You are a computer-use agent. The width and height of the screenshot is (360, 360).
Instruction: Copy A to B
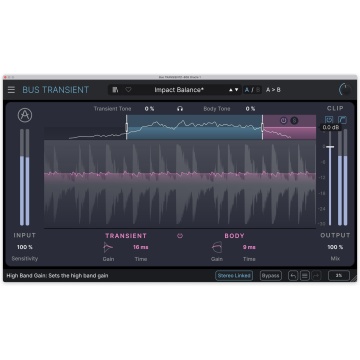(x=273, y=90)
